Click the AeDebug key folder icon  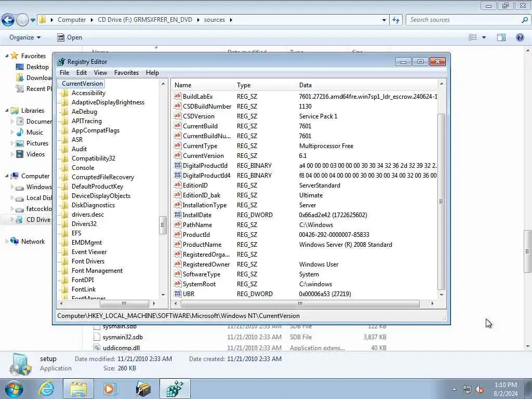click(64, 112)
